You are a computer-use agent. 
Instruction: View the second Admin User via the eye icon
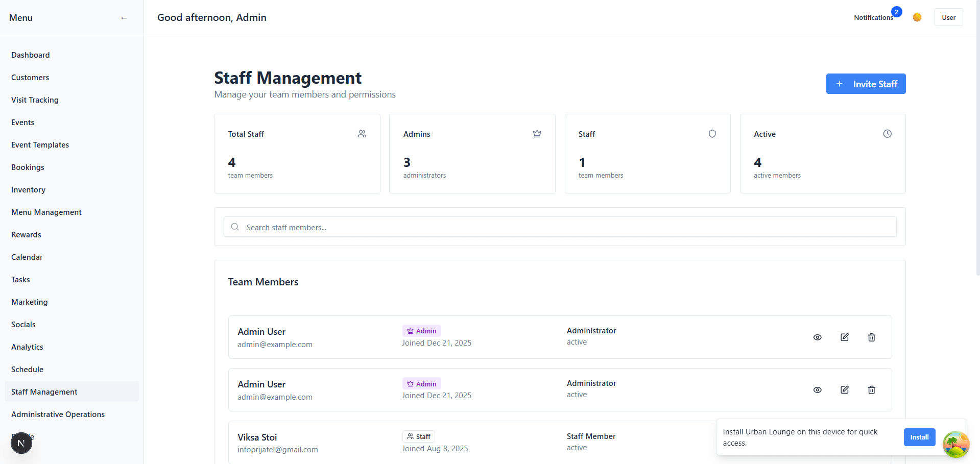click(818, 390)
